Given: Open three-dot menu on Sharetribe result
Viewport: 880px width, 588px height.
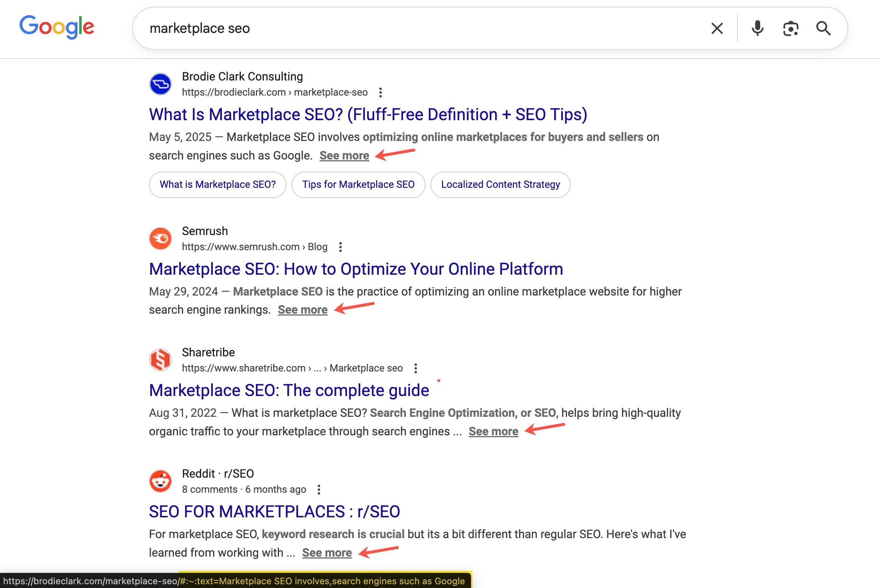Looking at the screenshot, I should [416, 368].
